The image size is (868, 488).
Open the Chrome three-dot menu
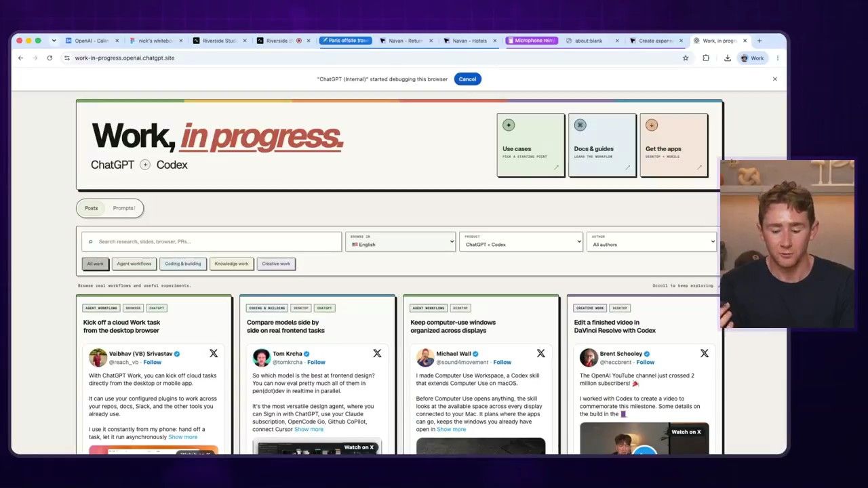point(777,58)
